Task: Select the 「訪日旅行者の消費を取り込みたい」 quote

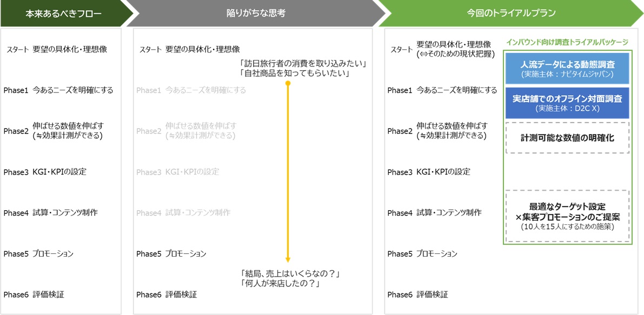Action: click(x=303, y=64)
